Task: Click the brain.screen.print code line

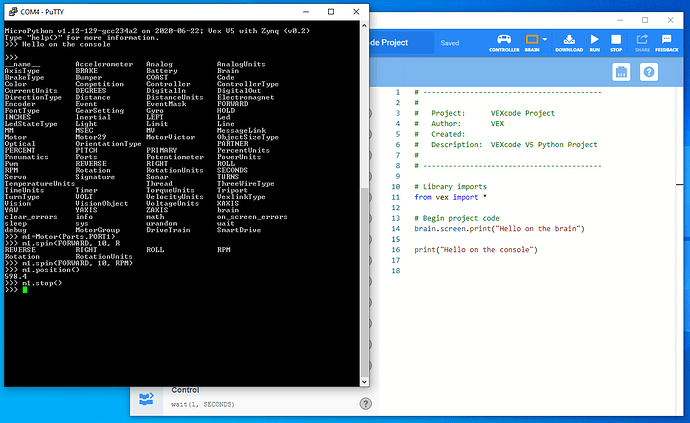Action: (499, 229)
